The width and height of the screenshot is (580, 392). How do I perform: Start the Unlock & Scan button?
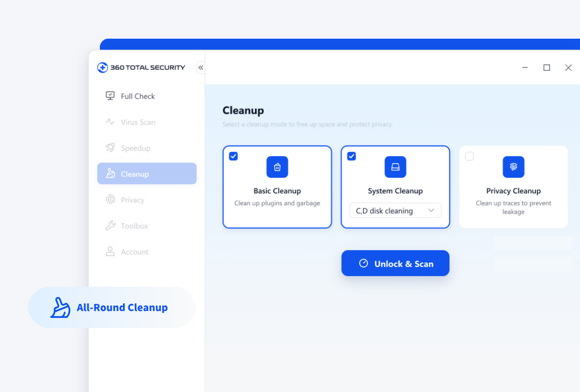(x=395, y=263)
